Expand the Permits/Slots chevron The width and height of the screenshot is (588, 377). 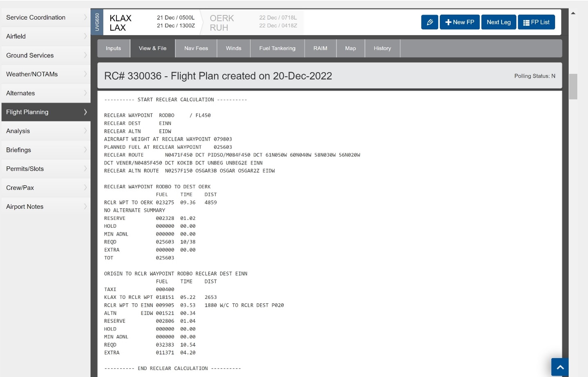(x=85, y=169)
